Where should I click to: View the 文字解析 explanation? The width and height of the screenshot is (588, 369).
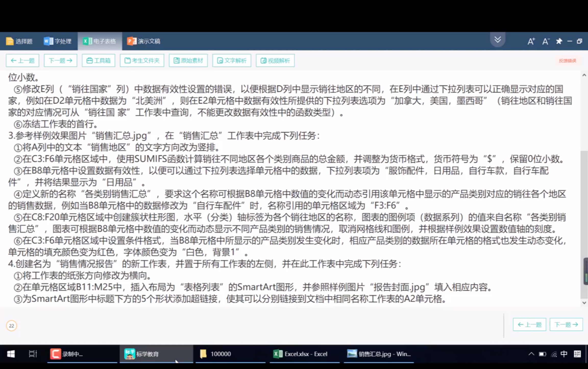point(232,61)
